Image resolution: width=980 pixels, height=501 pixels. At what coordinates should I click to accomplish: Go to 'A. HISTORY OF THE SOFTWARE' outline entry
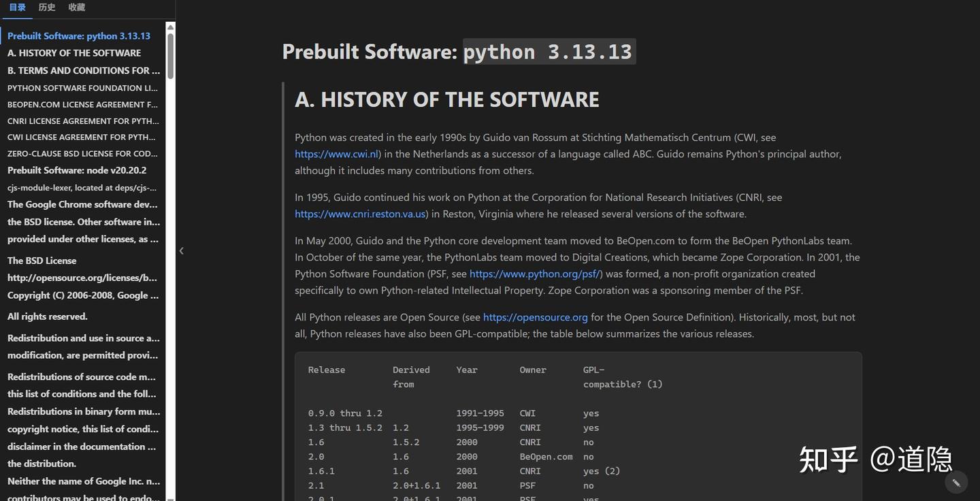coord(74,53)
